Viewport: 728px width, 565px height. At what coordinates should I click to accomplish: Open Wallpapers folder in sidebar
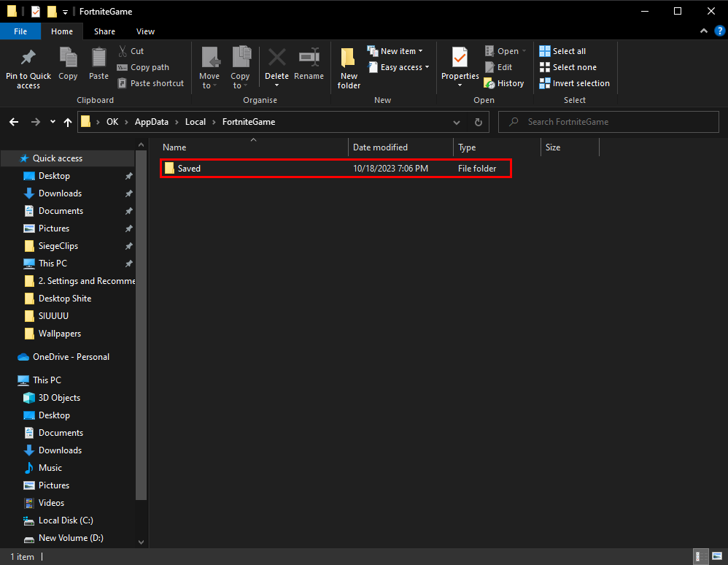pyautogui.click(x=59, y=334)
